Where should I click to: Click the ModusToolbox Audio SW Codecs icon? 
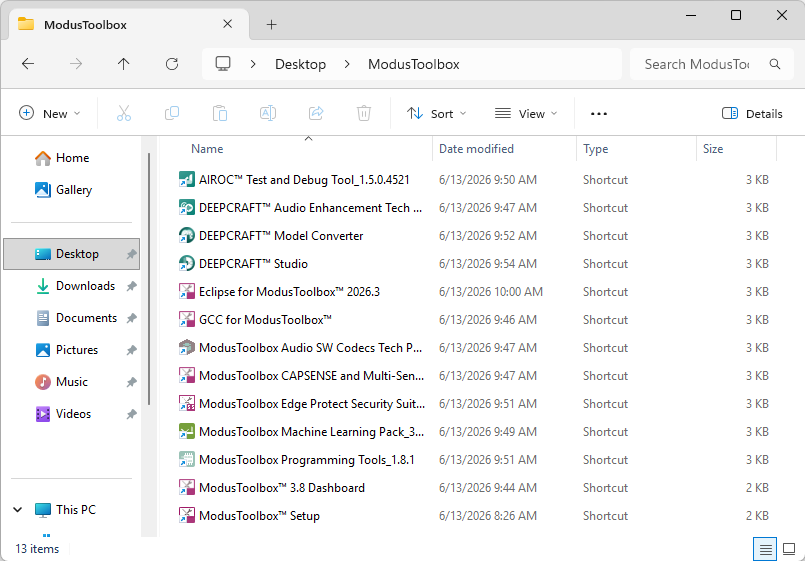[186, 347]
